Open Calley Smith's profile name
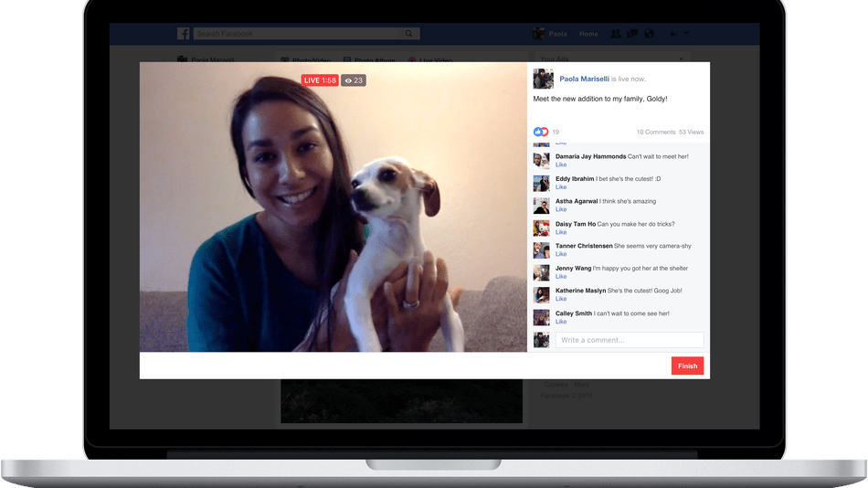868x488 pixels. click(574, 313)
